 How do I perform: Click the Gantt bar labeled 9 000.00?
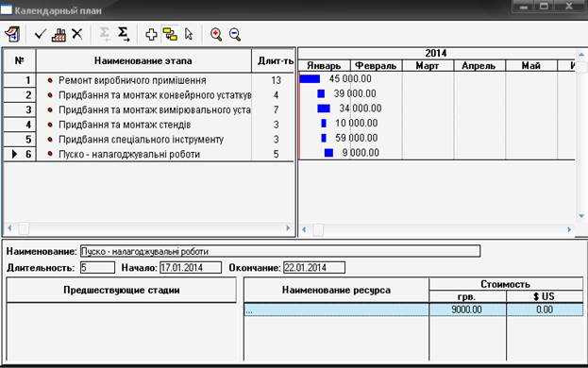pos(328,153)
